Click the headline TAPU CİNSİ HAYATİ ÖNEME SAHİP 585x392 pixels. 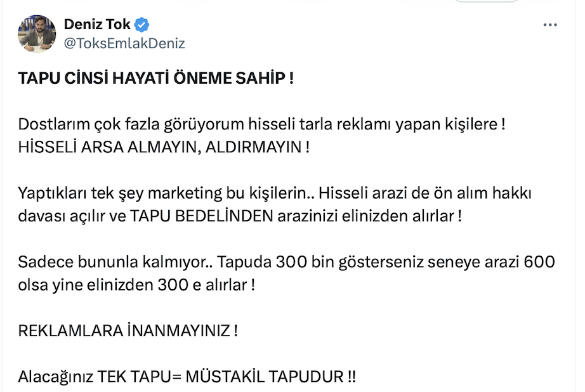(x=155, y=79)
